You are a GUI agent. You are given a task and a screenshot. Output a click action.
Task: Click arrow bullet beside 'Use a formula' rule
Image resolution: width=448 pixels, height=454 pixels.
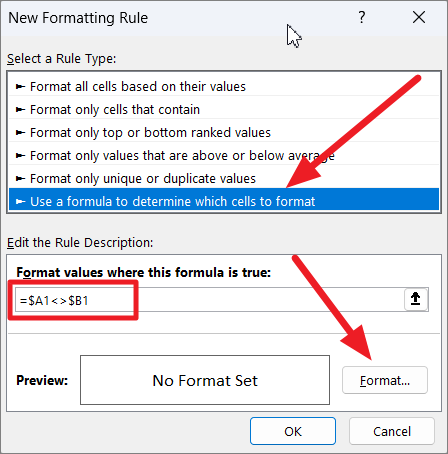tap(20, 202)
